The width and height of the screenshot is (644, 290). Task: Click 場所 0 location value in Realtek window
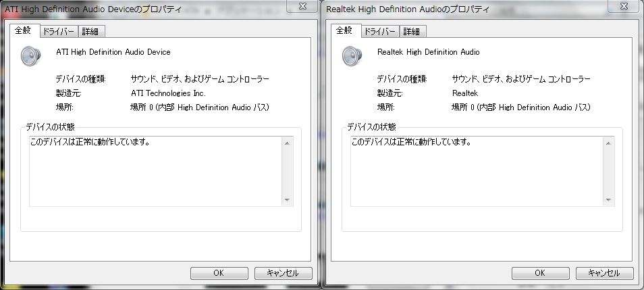(521, 107)
